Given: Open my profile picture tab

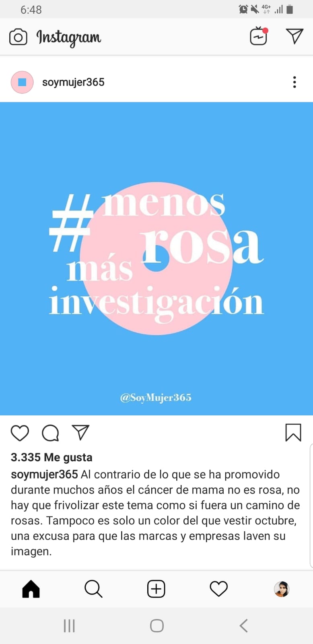Looking at the screenshot, I should pos(282,589).
